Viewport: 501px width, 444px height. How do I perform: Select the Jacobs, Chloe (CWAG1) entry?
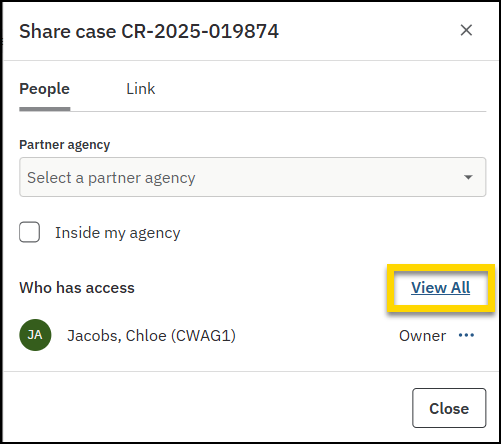[151, 336]
